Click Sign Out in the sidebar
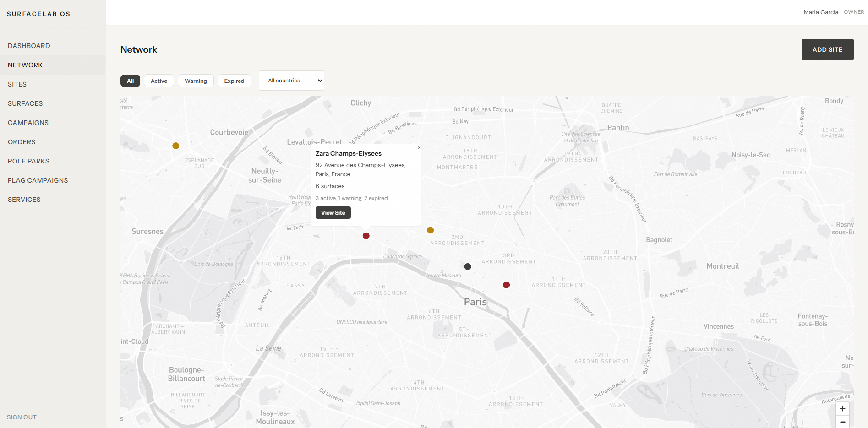The width and height of the screenshot is (868, 428). (x=21, y=417)
